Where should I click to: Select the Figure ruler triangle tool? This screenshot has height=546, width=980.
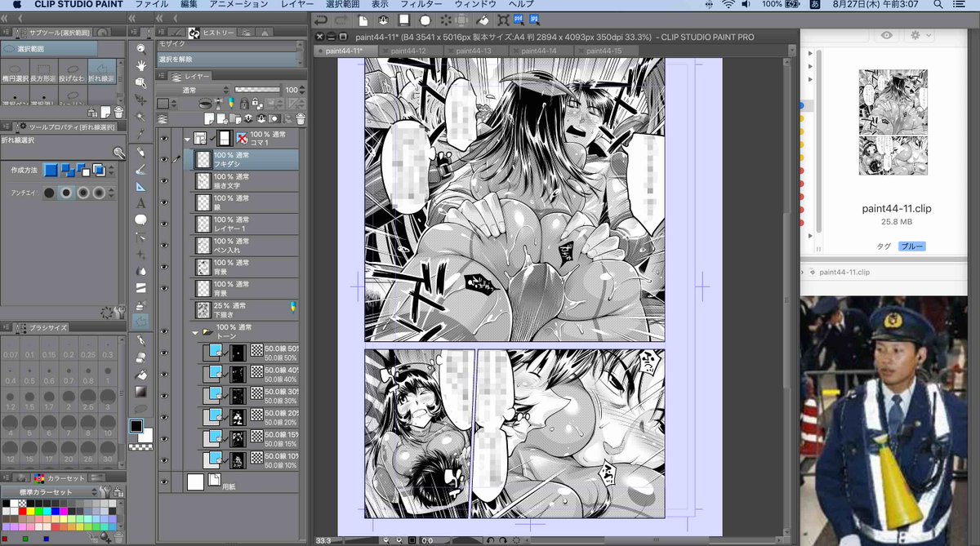[140, 187]
